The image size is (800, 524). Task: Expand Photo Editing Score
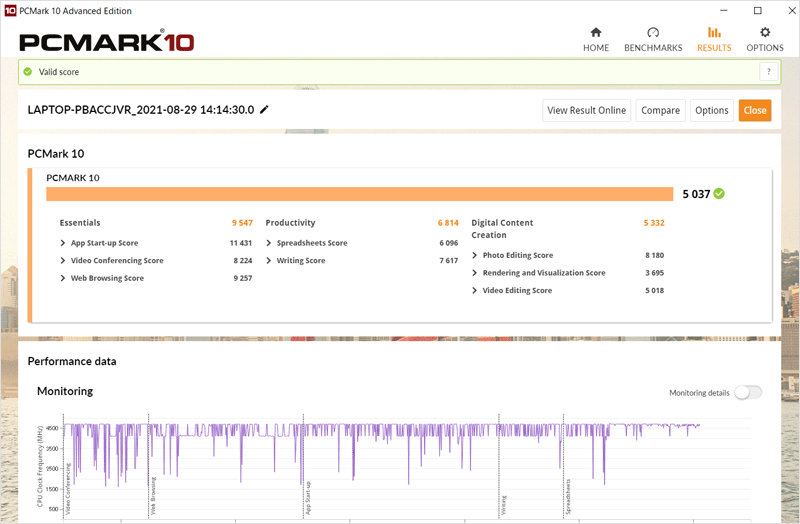tap(475, 256)
